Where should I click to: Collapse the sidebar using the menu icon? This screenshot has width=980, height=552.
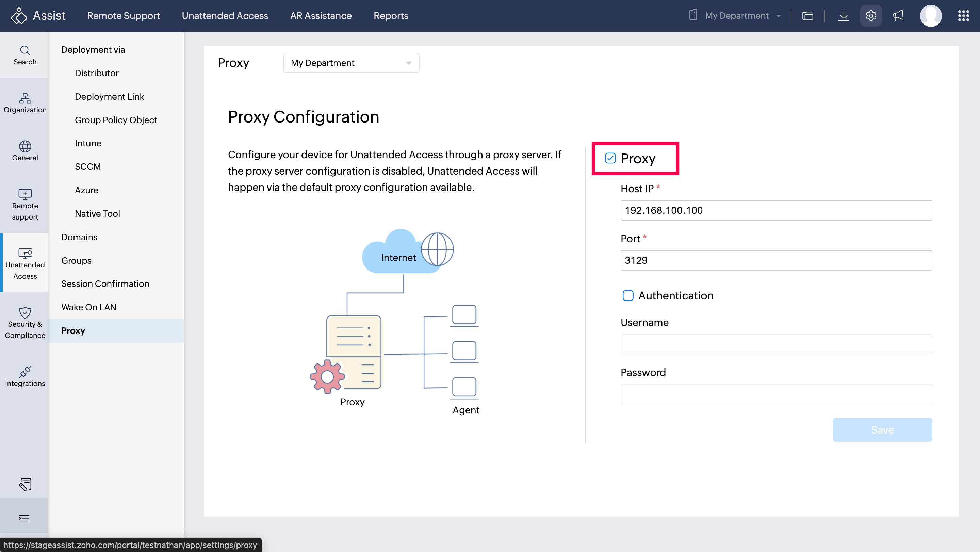coord(24,518)
